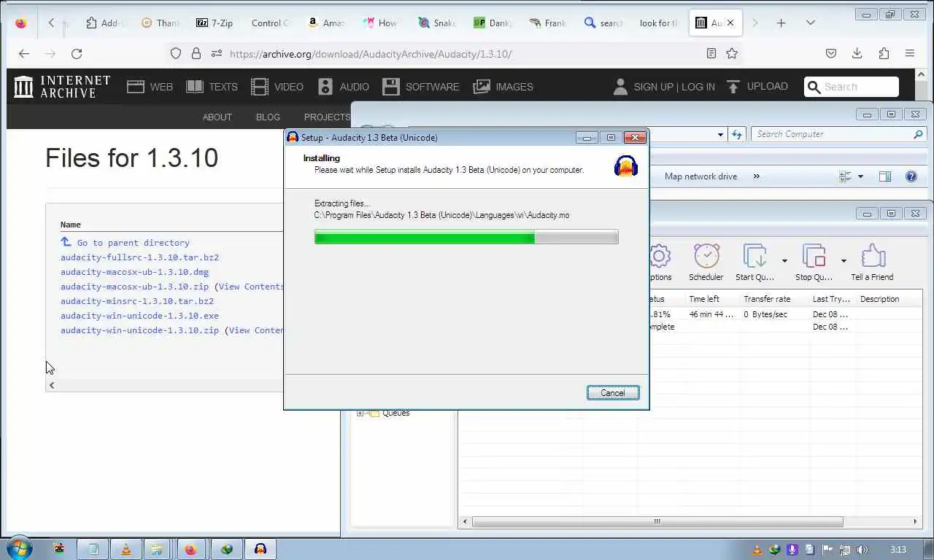
Task: Switch to the Add-ons tab
Action: [x=104, y=23]
